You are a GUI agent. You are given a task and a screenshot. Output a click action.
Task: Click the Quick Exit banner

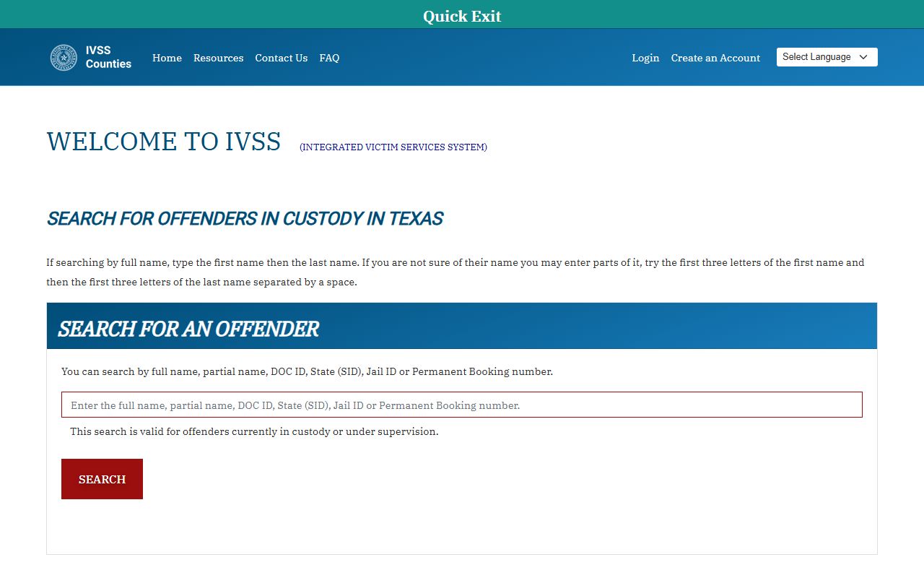462,14
